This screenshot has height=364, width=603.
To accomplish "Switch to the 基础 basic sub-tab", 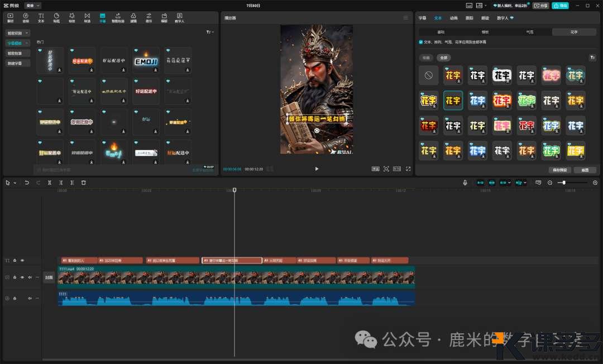I will coord(441,32).
